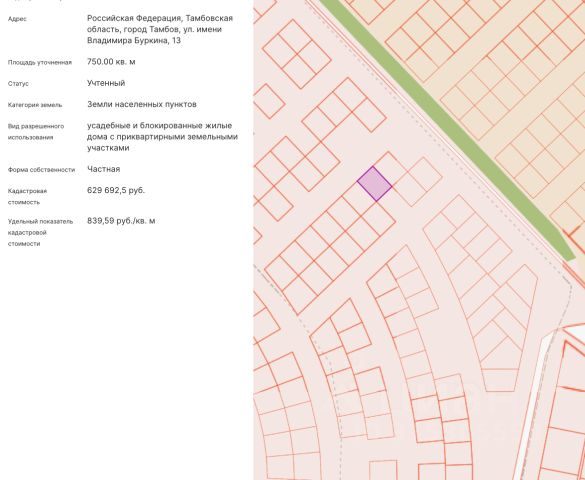The width and height of the screenshot is (585, 480).
Task: Click the Площадь уточненная label
Action: (40, 62)
